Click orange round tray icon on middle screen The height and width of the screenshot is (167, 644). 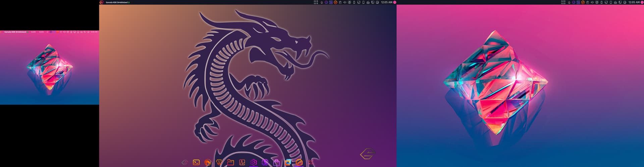pos(335,2)
